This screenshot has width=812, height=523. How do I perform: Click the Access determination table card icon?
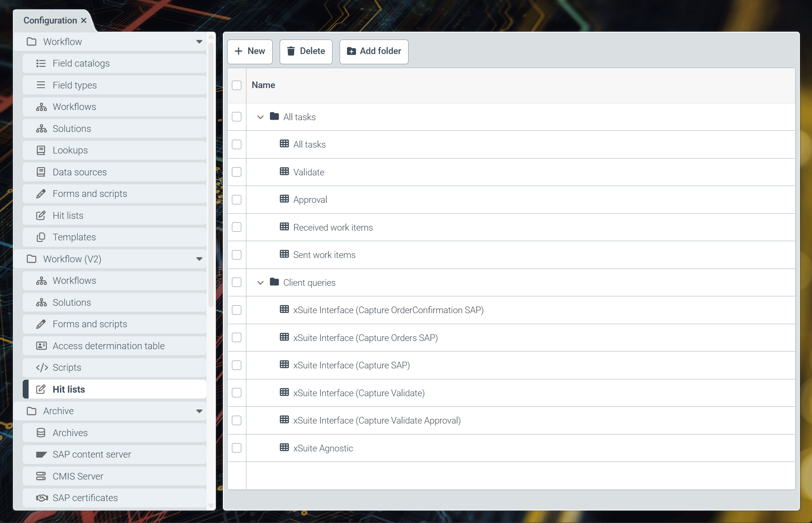click(x=41, y=346)
